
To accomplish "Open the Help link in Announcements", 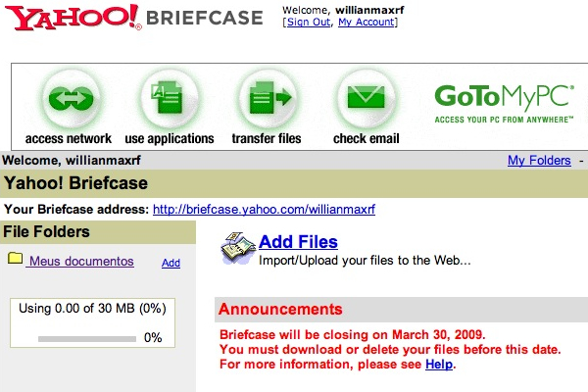I will pyautogui.click(x=439, y=365).
